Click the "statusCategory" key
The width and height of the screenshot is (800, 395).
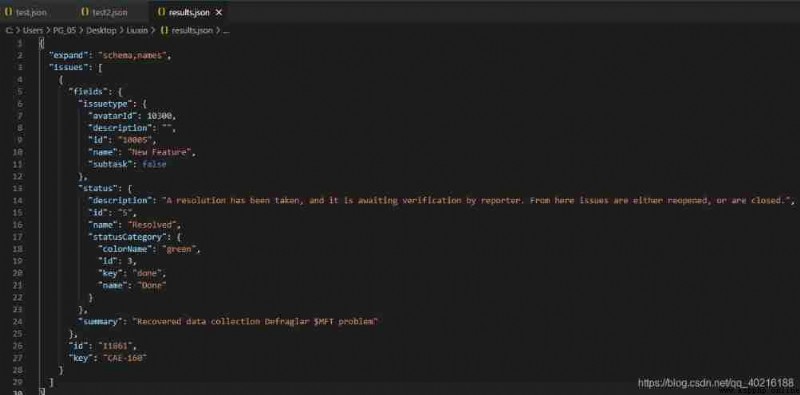[x=127, y=237]
